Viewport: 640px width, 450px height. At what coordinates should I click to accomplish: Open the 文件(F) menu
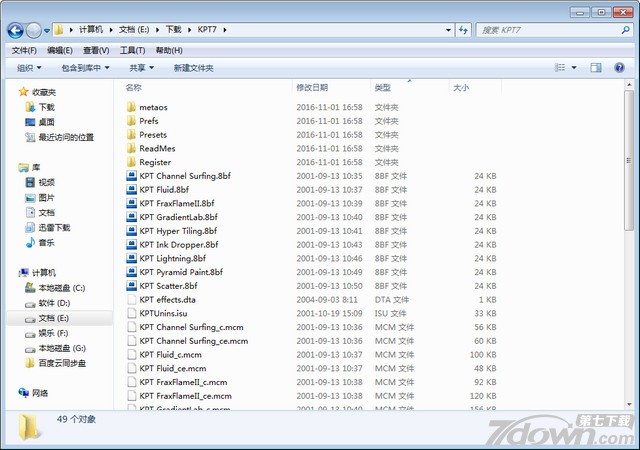(24, 50)
